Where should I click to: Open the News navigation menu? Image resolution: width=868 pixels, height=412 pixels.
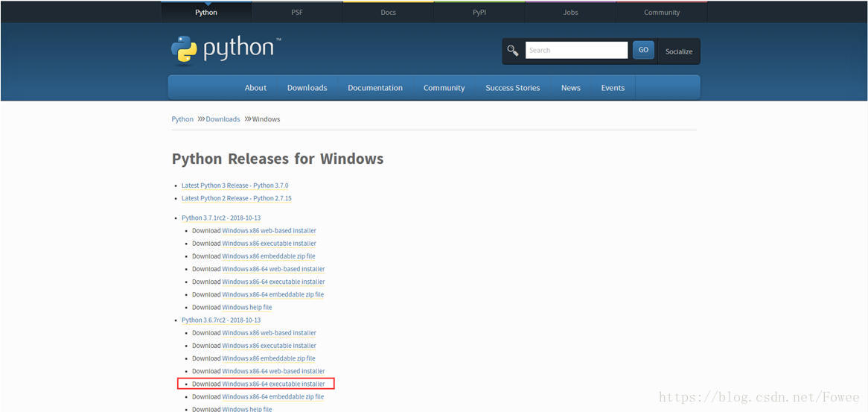571,87
